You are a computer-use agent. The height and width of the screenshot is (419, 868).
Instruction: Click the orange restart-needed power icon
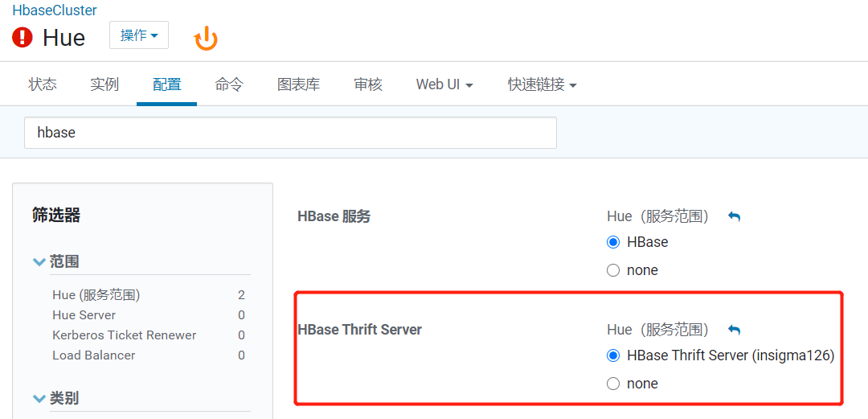[206, 39]
